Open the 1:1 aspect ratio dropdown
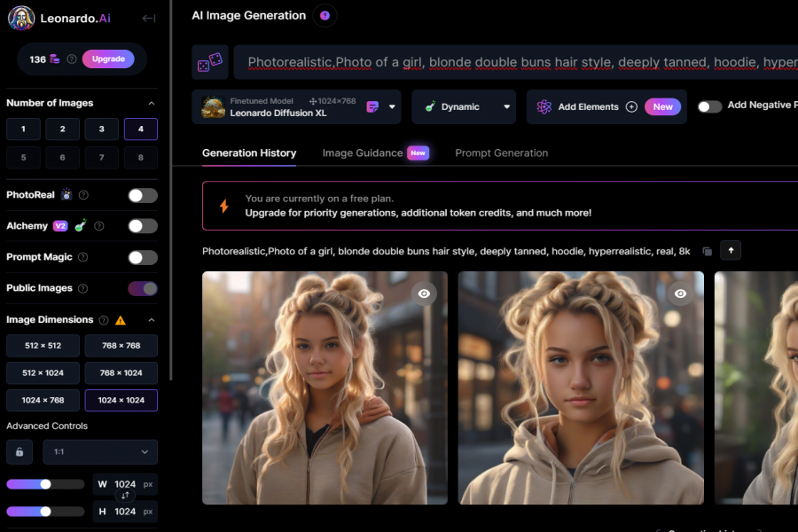The width and height of the screenshot is (798, 532). (x=100, y=451)
